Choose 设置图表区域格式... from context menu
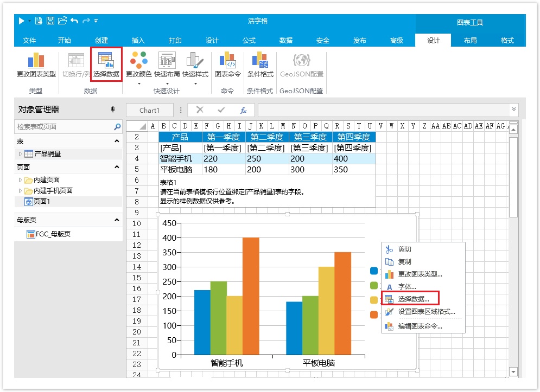This screenshot has width=540, height=392. [427, 312]
